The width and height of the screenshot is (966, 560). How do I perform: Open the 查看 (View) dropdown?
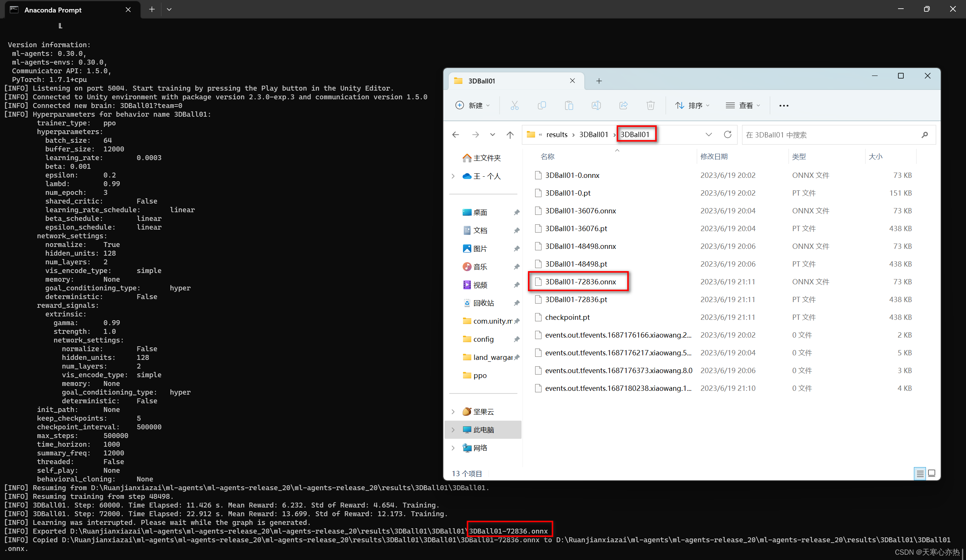click(743, 105)
